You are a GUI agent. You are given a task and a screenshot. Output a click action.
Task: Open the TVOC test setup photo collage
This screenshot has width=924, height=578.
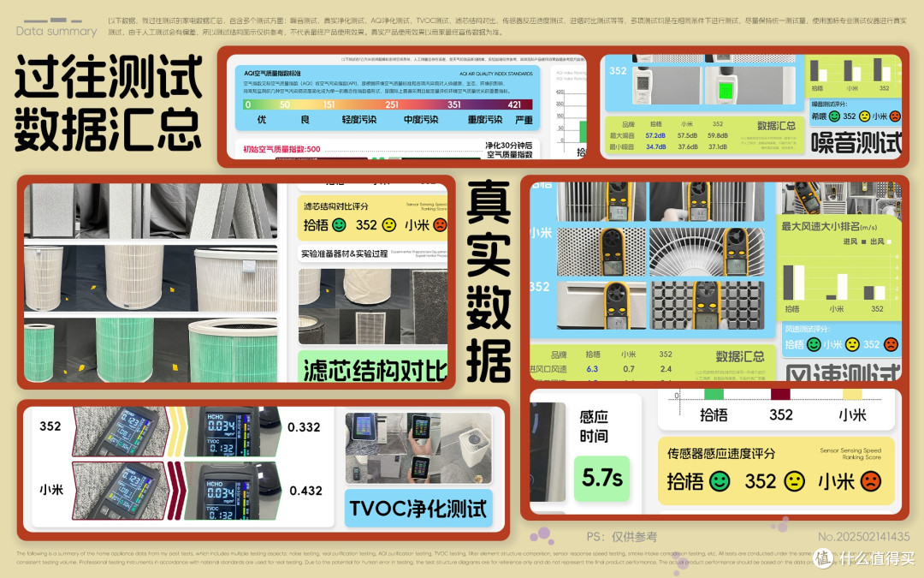(x=418, y=448)
